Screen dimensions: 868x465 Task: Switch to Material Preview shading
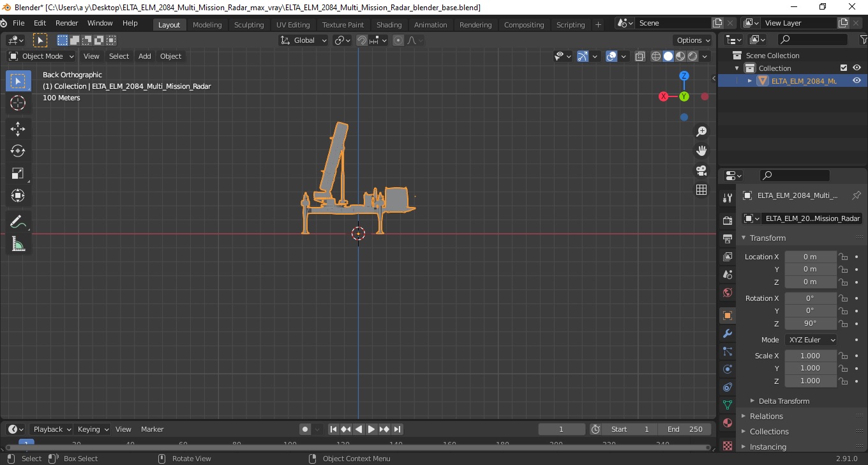click(x=680, y=56)
